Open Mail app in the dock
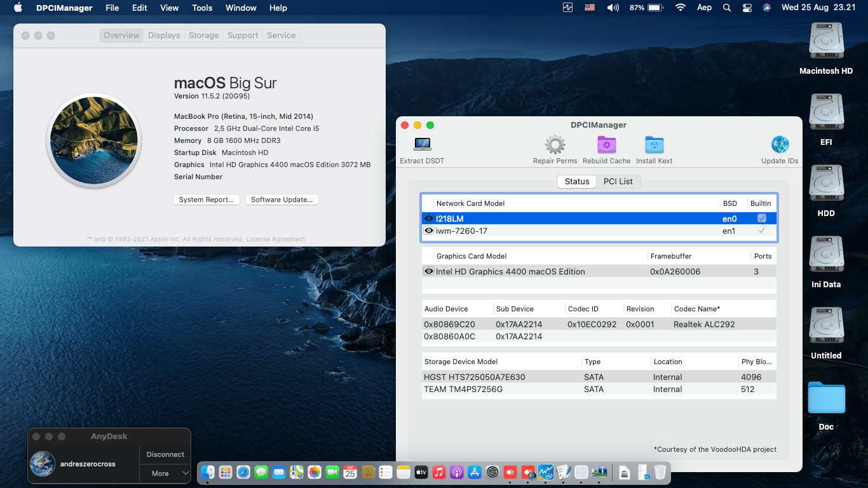The height and width of the screenshot is (488, 868). [x=279, y=472]
